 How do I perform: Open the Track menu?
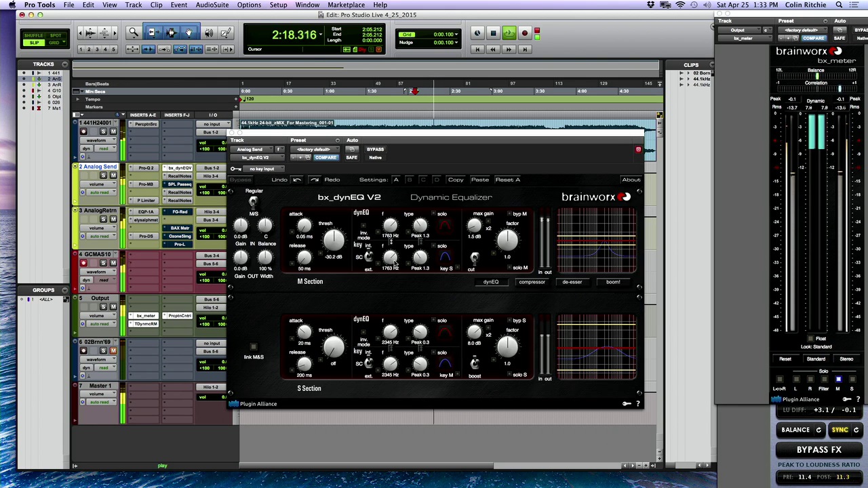134,5
